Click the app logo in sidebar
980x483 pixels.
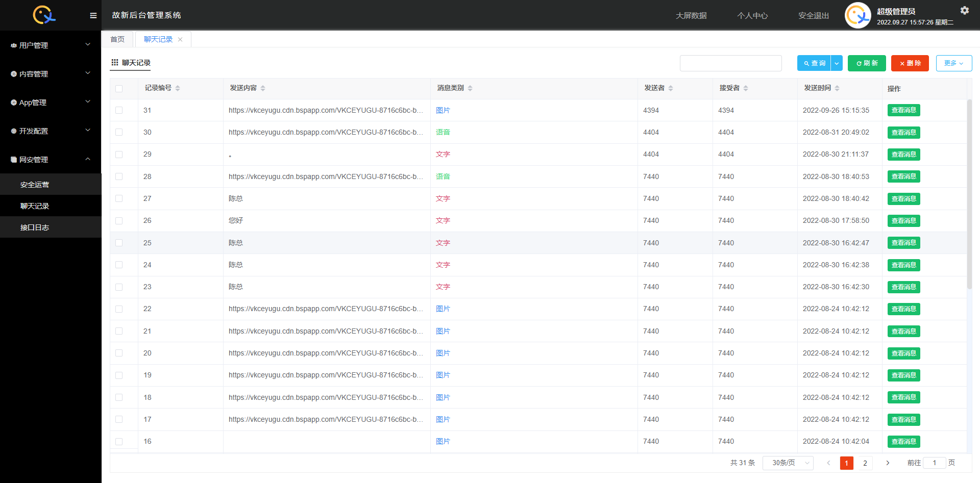click(44, 15)
